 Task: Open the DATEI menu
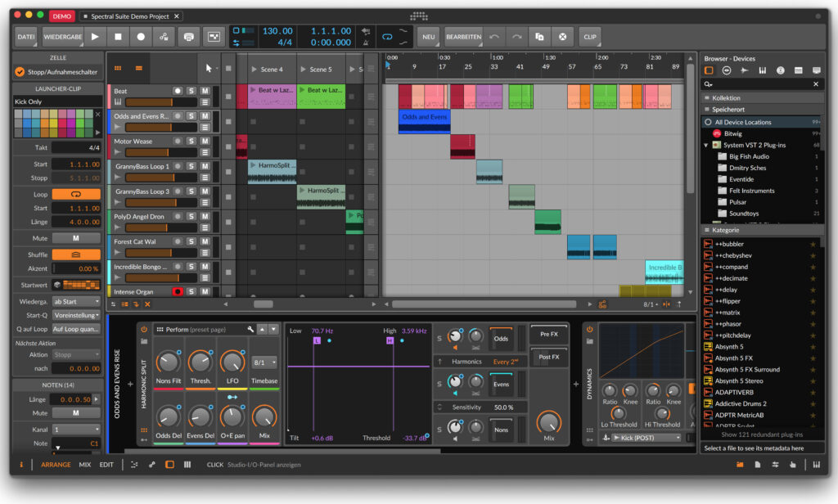coord(25,37)
